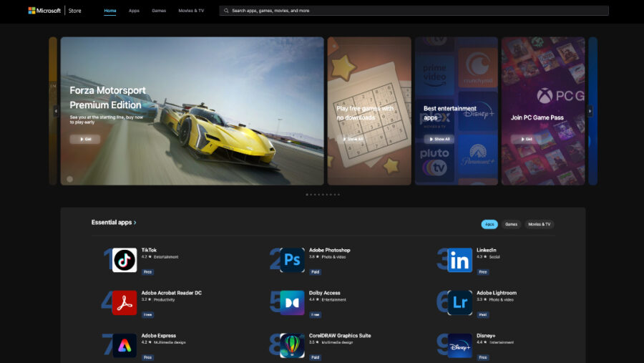The image size is (644, 363).
Task: Open Join PC Game Pass card
Action: (543, 111)
